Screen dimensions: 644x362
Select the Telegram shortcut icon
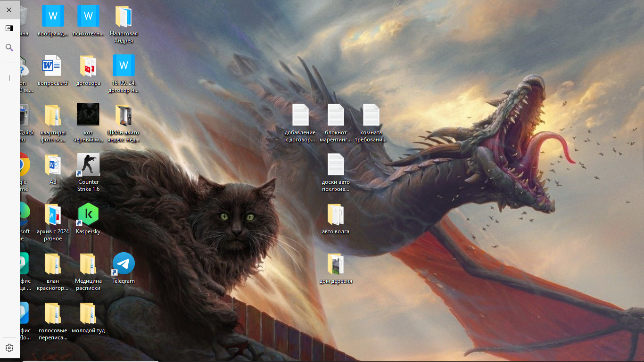pyautogui.click(x=124, y=263)
